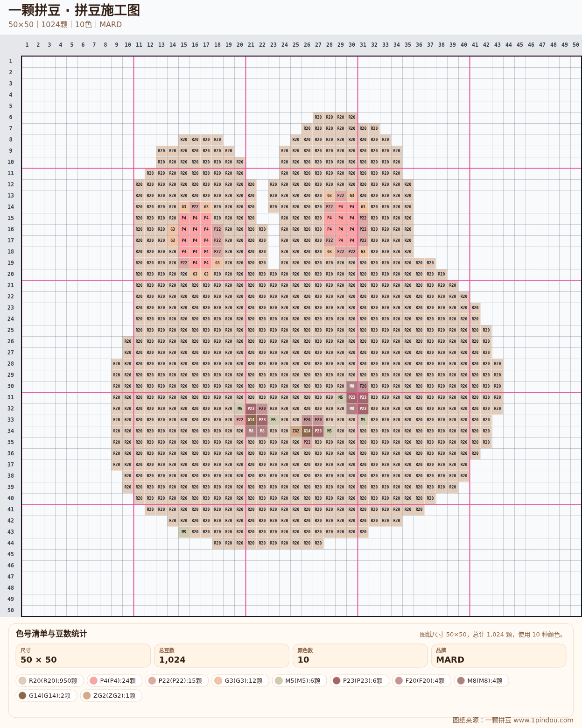Click the 品牌 MARD stat card
This screenshot has height=728, width=582.
[x=498, y=656]
